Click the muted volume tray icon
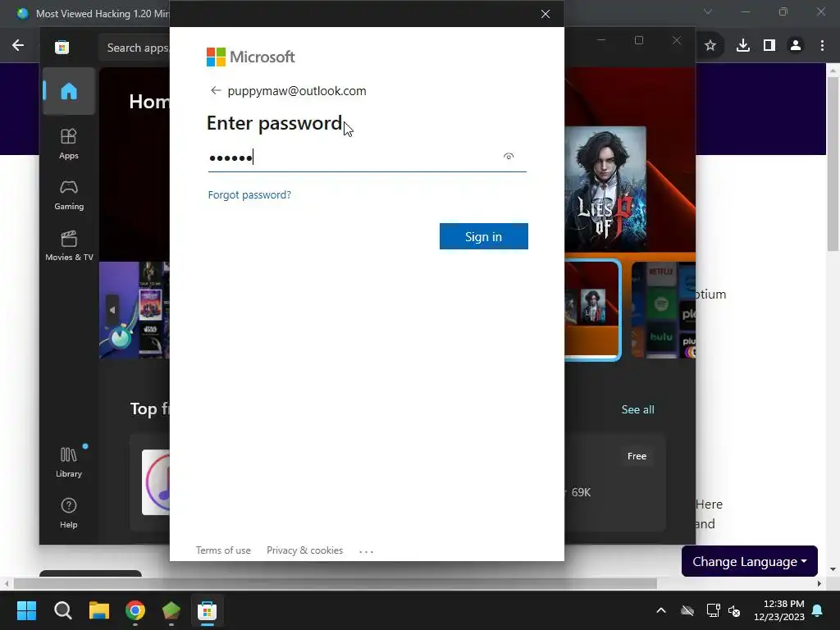This screenshot has height=630, width=840. point(734,610)
